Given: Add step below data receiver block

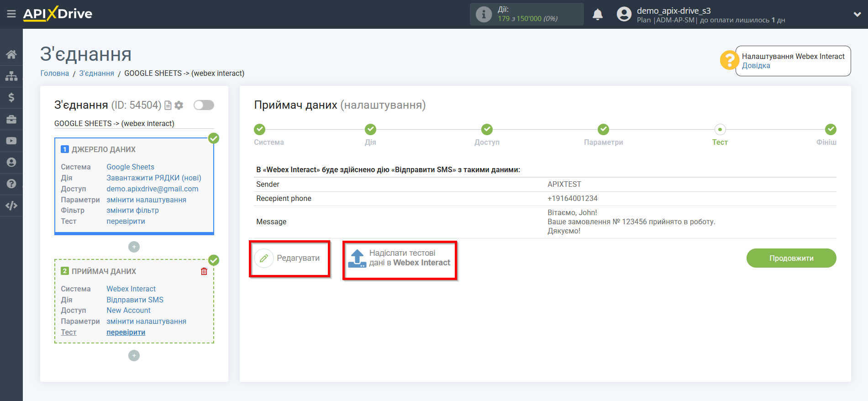Looking at the screenshot, I should [x=134, y=356].
